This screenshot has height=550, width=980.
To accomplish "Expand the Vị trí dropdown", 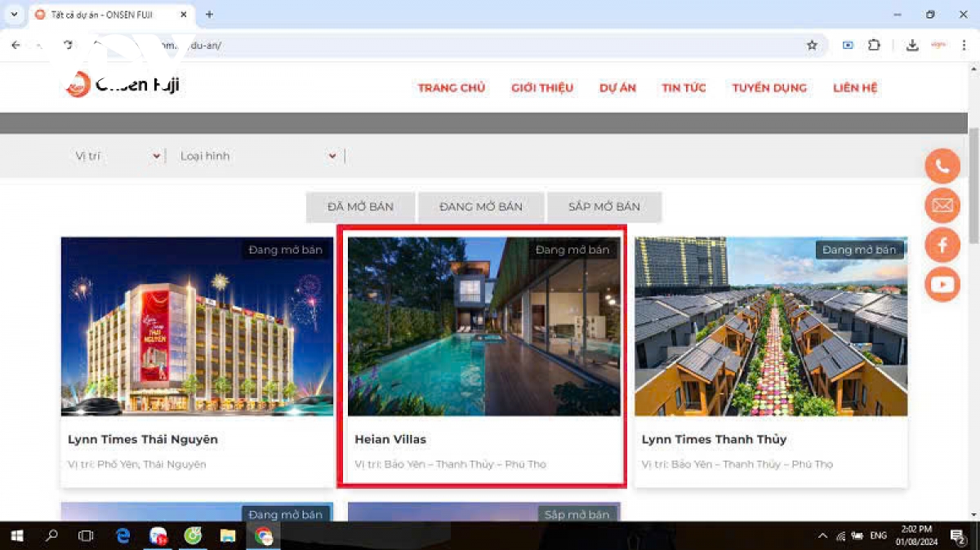I will (x=118, y=156).
